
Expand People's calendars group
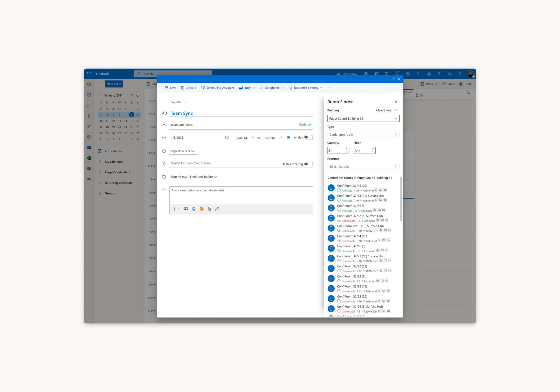(99, 172)
